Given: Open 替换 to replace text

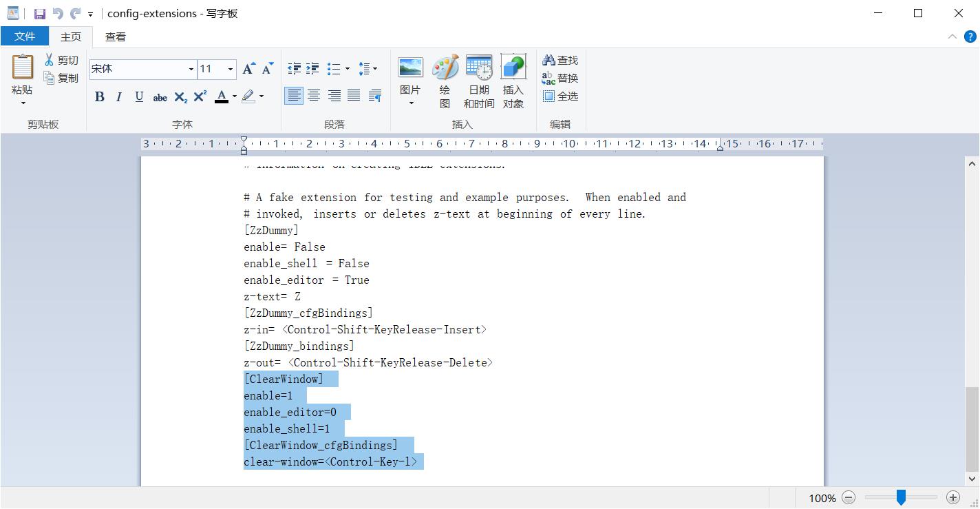Looking at the screenshot, I should click(x=560, y=79).
